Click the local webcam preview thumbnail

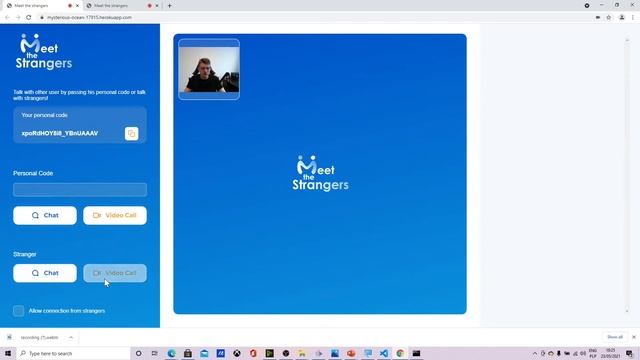click(x=209, y=69)
